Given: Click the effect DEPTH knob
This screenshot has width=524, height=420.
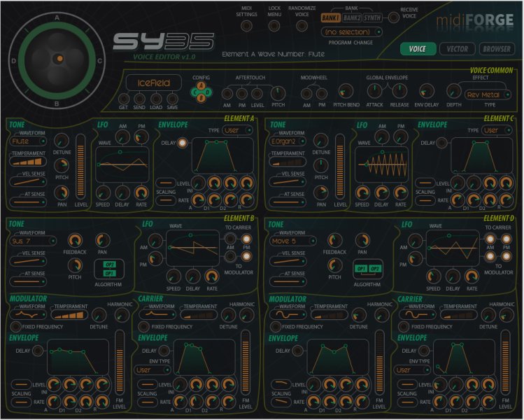Looking at the screenshot, I should [x=453, y=91].
